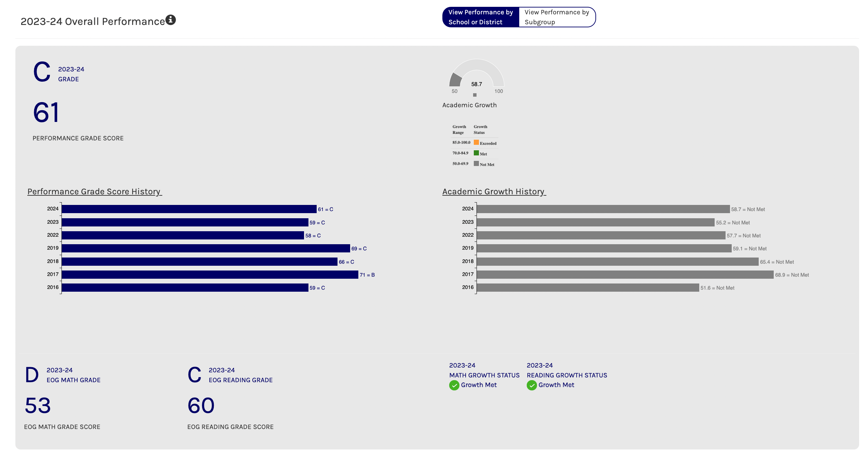
Task: Click the small gray gauge legend square
Action: coord(474,95)
